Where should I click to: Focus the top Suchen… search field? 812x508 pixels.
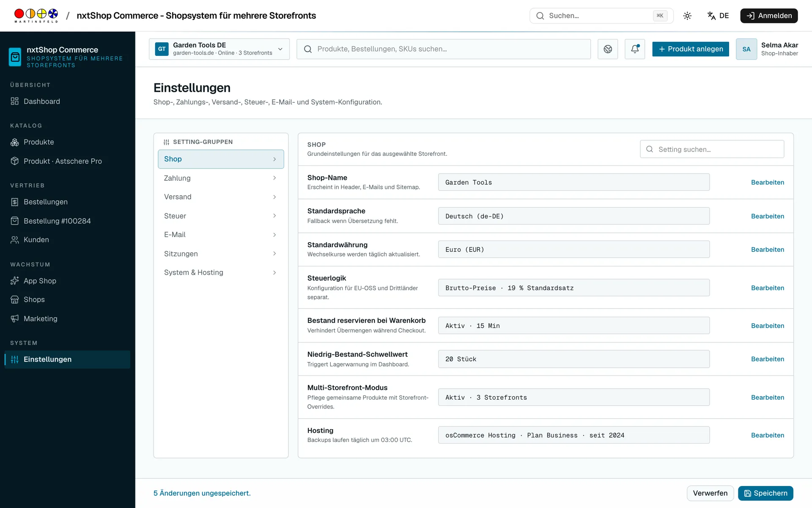(601, 16)
